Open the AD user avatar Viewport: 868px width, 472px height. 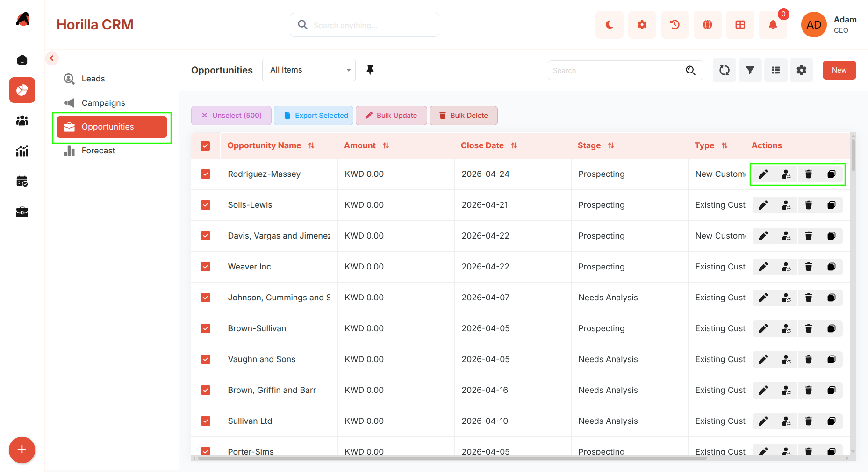pyautogui.click(x=814, y=25)
